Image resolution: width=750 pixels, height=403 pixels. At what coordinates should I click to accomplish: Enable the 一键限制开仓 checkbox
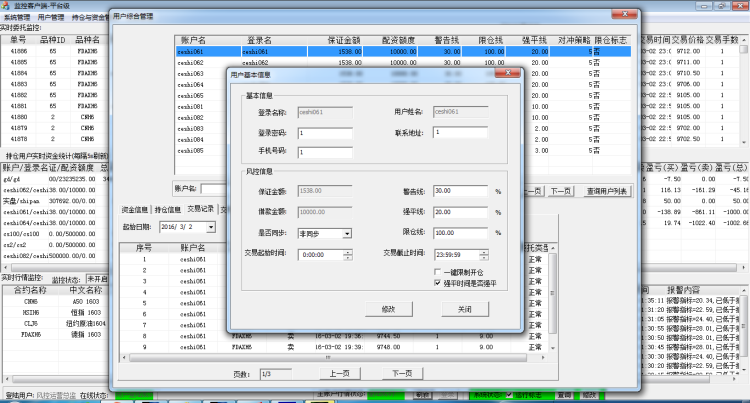438,272
